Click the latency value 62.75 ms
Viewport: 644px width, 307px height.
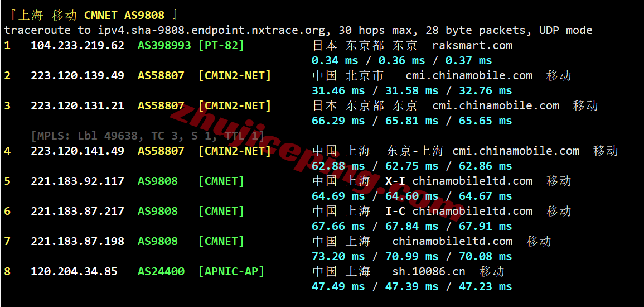point(412,166)
